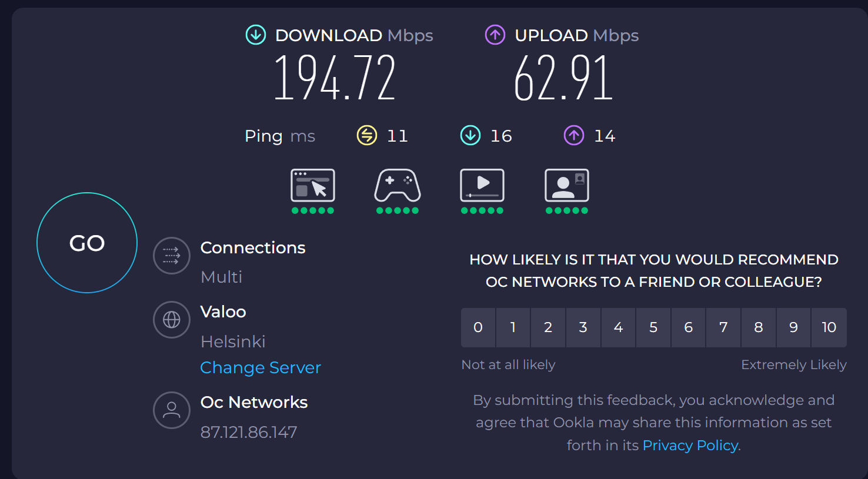The image size is (868, 479).
Task: Select rating 5 on the recommendation scale
Action: (653, 327)
